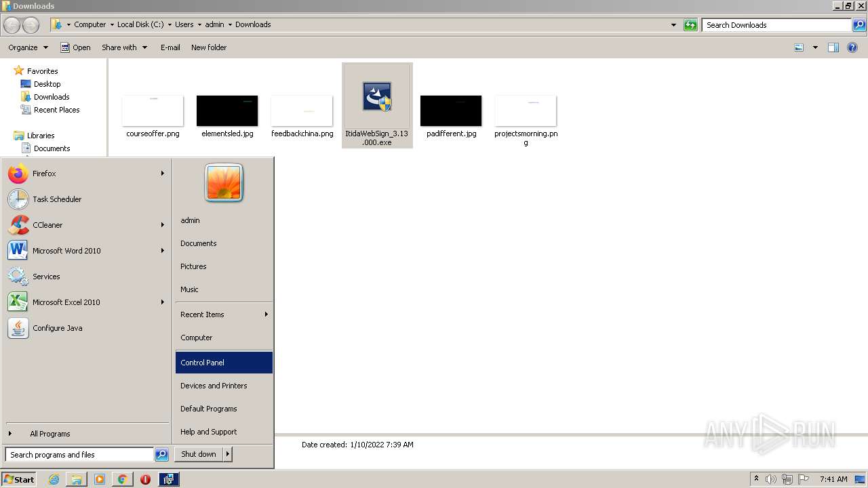The width and height of the screenshot is (868, 488).
Task: Open Pictures from Start menu
Action: (x=224, y=266)
